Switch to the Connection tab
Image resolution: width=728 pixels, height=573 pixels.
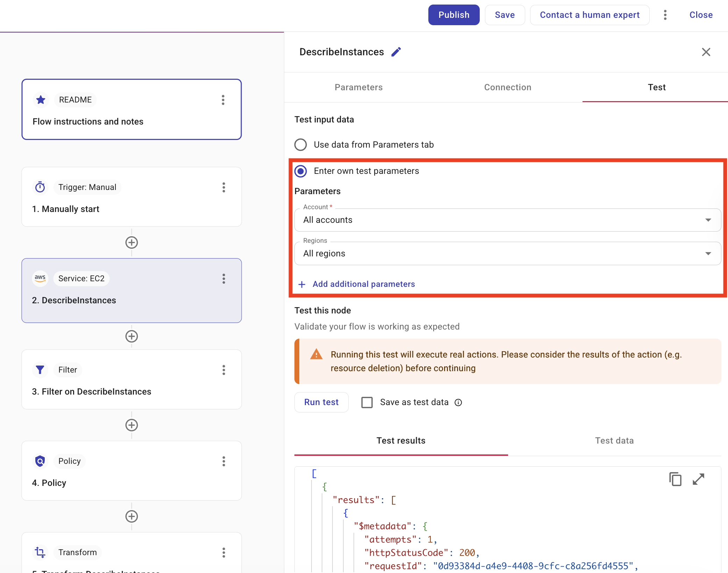(x=507, y=87)
